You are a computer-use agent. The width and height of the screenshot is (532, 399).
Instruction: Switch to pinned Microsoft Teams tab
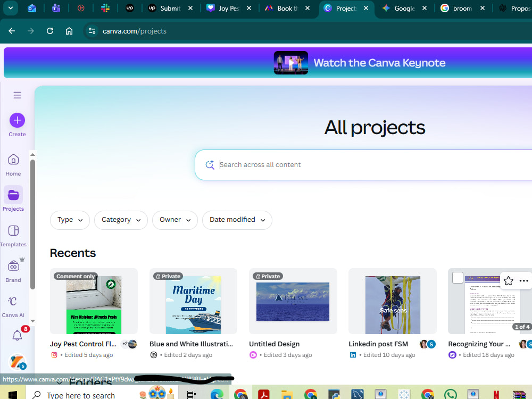[56, 8]
